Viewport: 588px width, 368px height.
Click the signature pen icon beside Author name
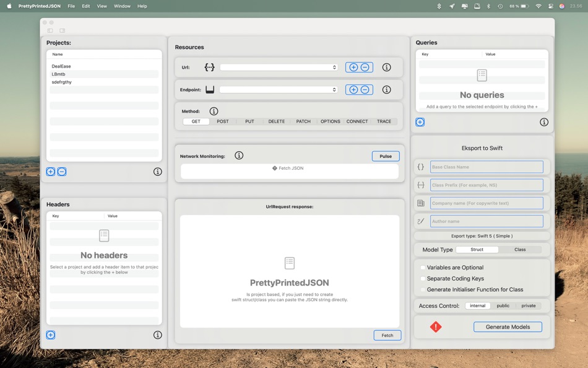coord(422,221)
